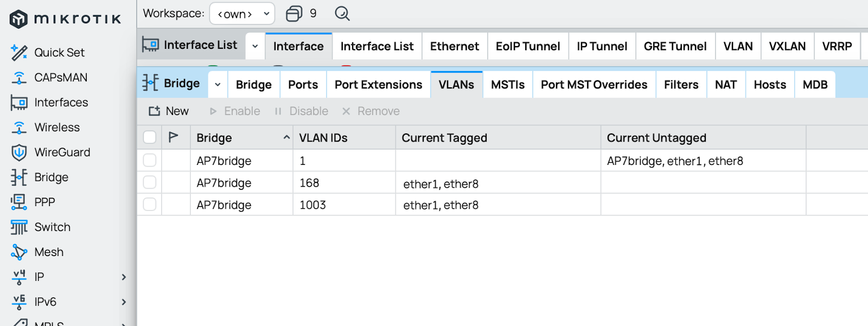
Task: Select VLAN ID 1003 cell
Action: [344, 205]
